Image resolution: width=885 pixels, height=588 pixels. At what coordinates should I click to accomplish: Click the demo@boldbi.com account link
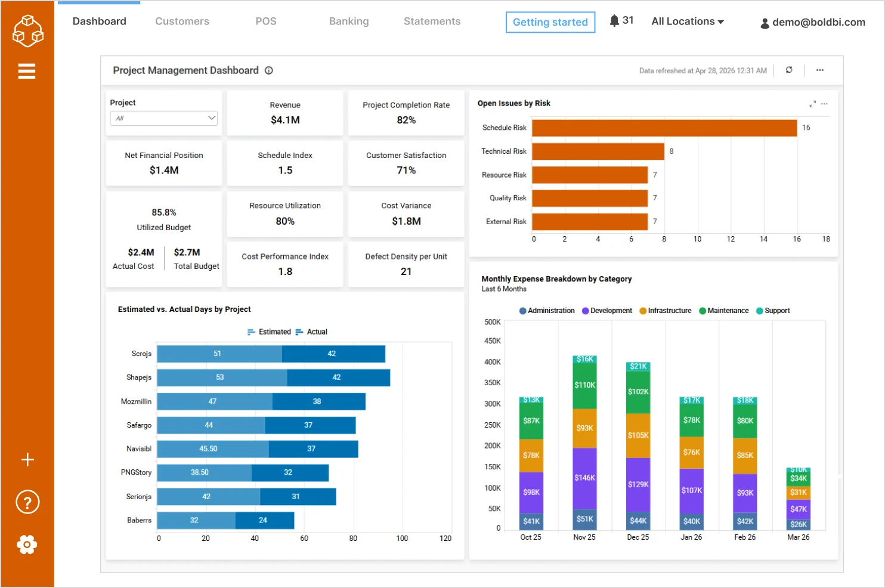(819, 22)
